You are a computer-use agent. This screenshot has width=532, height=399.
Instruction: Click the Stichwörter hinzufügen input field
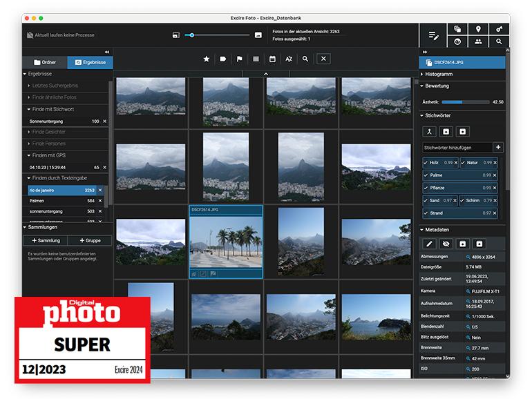click(456, 148)
